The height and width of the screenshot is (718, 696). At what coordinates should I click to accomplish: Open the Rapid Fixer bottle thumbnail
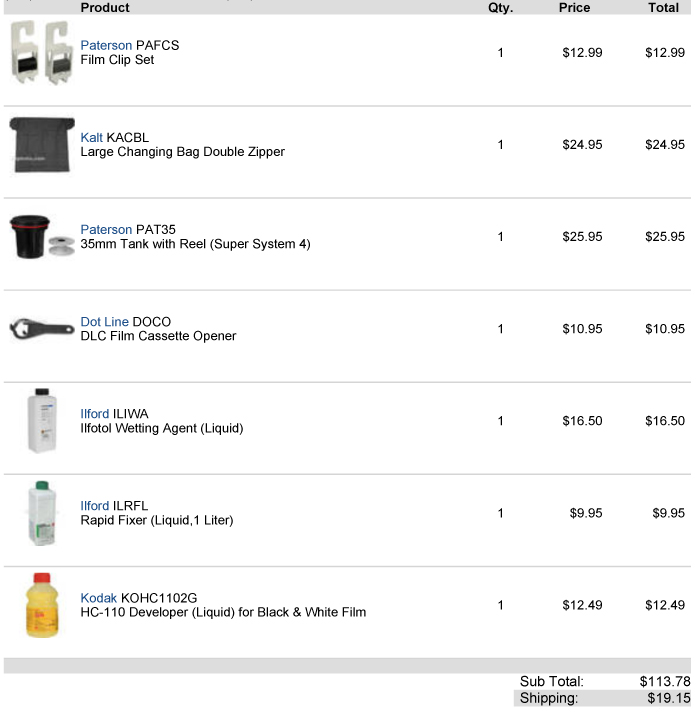41,513
